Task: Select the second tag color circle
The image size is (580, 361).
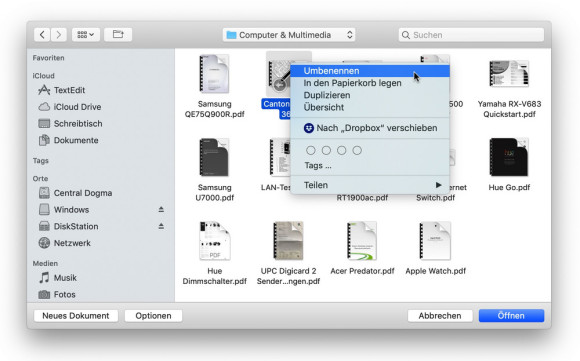Action: pos(326,151)
